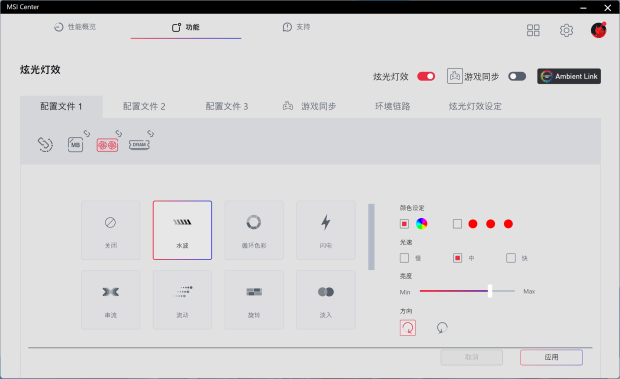Screen dimensions: 620x379
Task: Choose the 串流 lighting effect tile
Action: click(111, 300)
